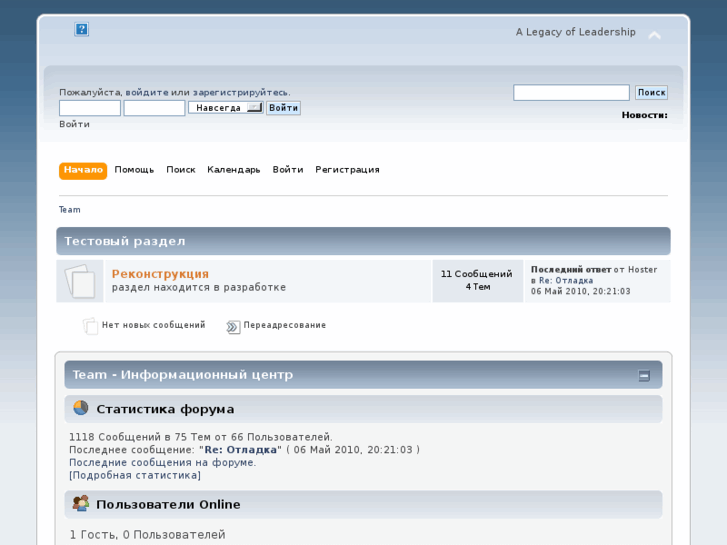Screen dimensions: 727x545
Task: Focus the forum search text box
Action: pyautogui.click(x=571, y=92)
